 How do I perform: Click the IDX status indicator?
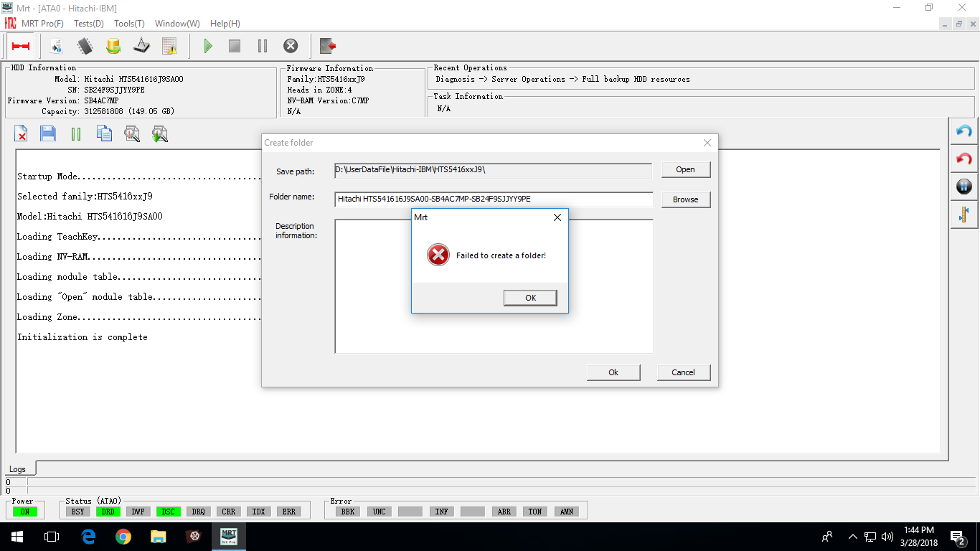pyautogui.click(x=258, y=512)
